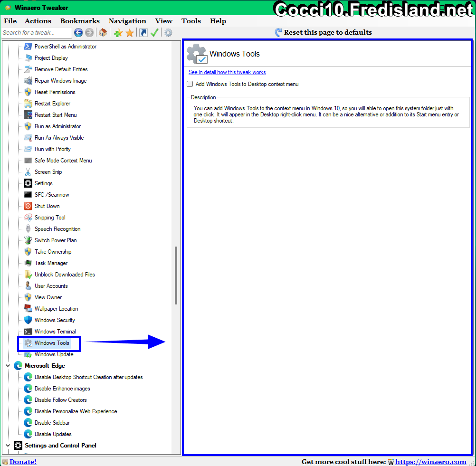Select Disable Desktop Shortcut Creation after updates
The image size is (476, 466).
(88, 377)
